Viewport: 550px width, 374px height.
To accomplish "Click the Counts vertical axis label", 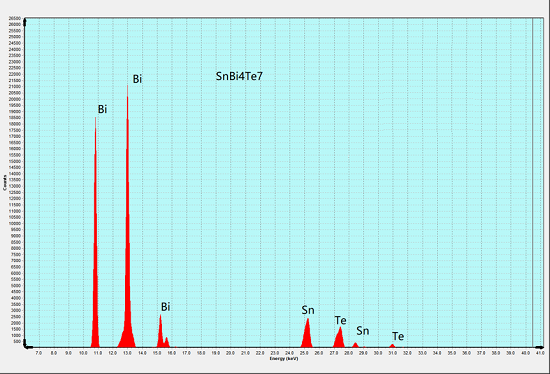I will [5, 182].
